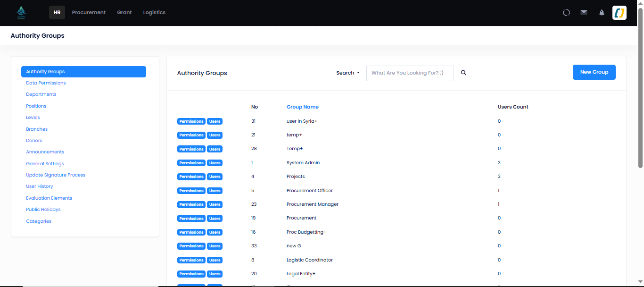Open Positions in sidebar
The image size is (644, 287).
pos(36,106)
